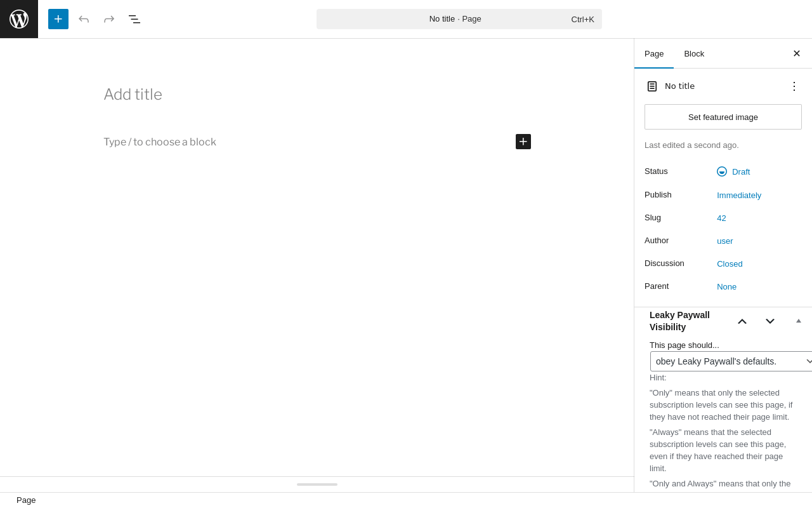Viewport: 812px width, 508px height.
Task: Change the page author user
Action: 725,241
